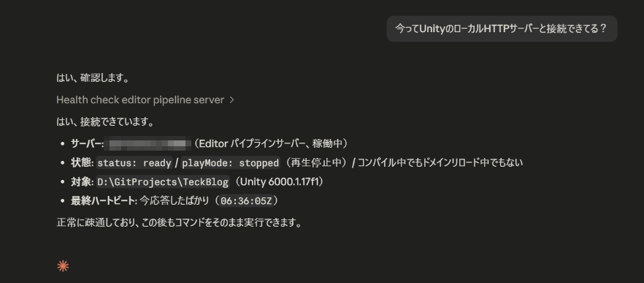This screenshot has width=644, height=283.
Task: Click the Editor パイプラインサーバー、稼働中 text
Action: [x=270, y=143]
